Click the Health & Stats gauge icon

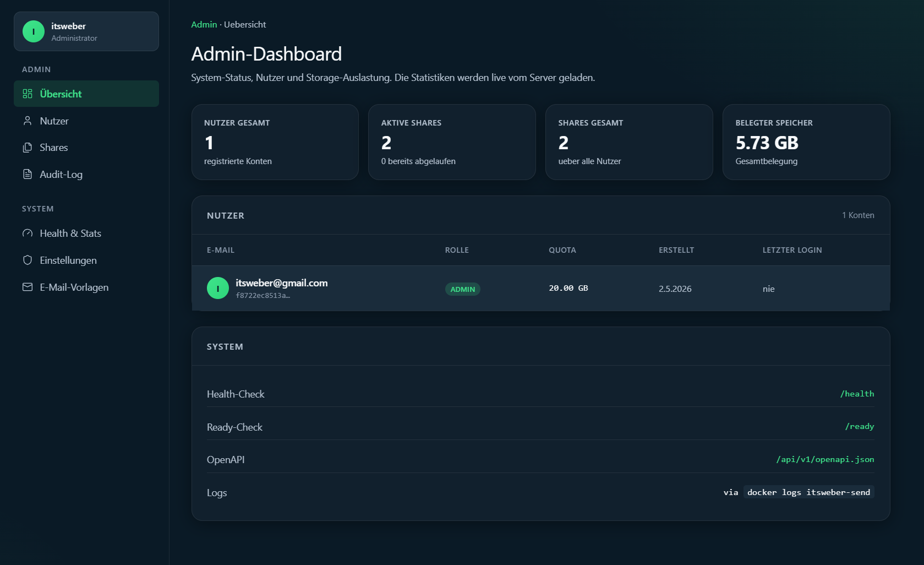click(28, 233)
